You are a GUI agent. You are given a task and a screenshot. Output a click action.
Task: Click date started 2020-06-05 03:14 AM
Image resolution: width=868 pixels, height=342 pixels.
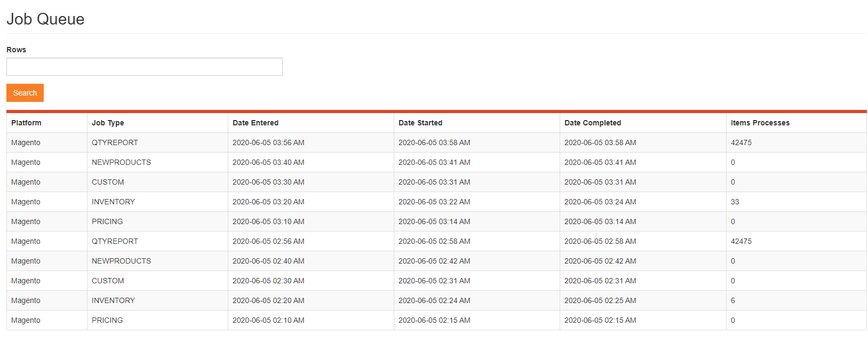click(434, 221)
